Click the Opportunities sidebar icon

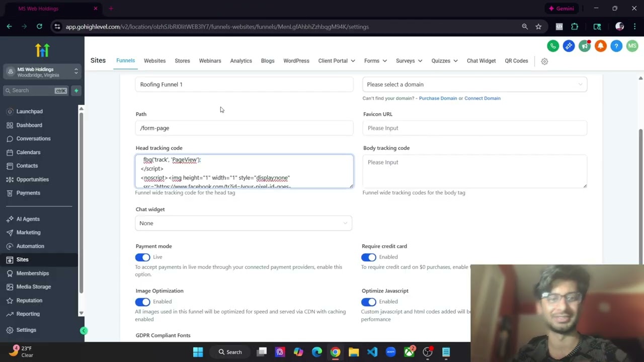click(x=10, y=179)
